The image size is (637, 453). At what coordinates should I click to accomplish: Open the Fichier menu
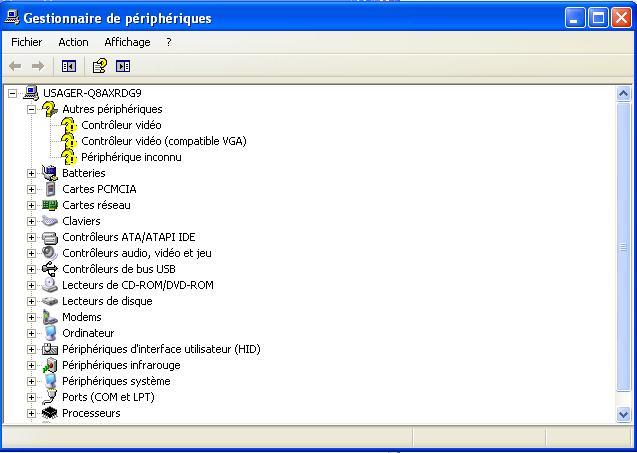coord(26,42)
